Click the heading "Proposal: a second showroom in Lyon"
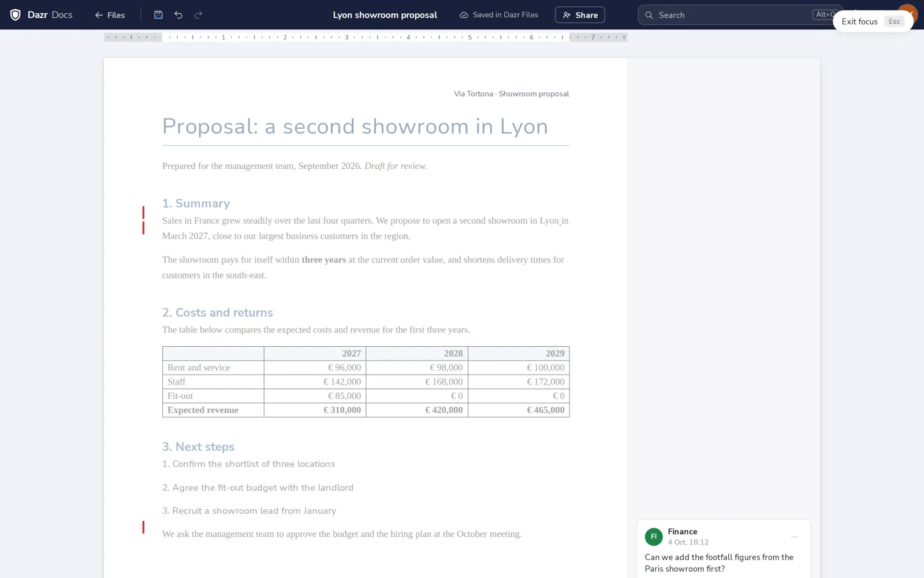The image size is (924, 578). [x=355, y=127]
